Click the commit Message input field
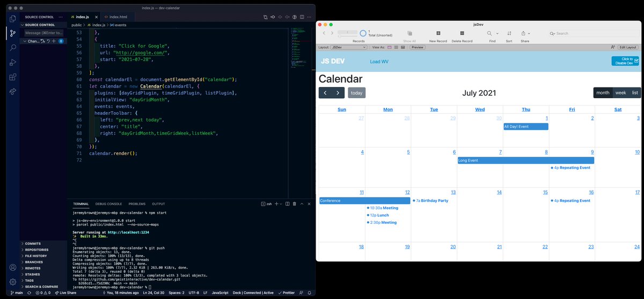 click(43, 33)
